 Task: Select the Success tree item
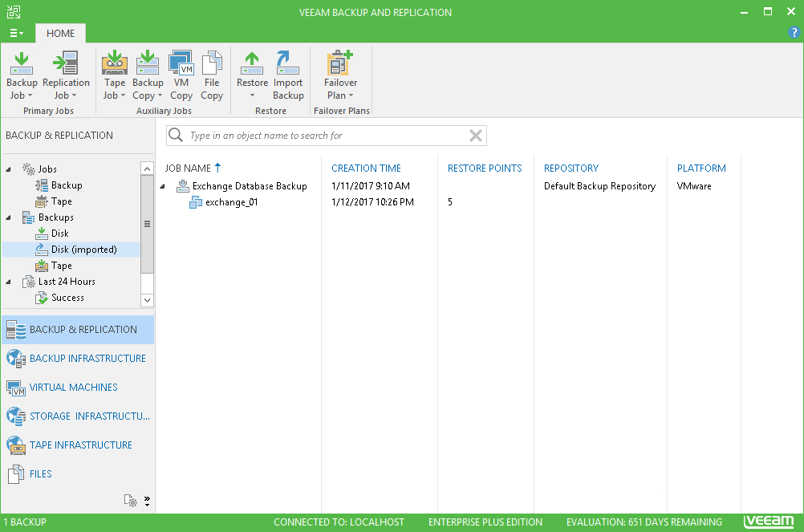tap(67, 298)
